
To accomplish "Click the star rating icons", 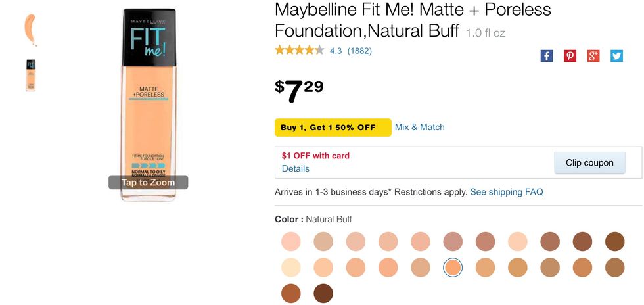I will pyautogui.click(x=299, y=50).
